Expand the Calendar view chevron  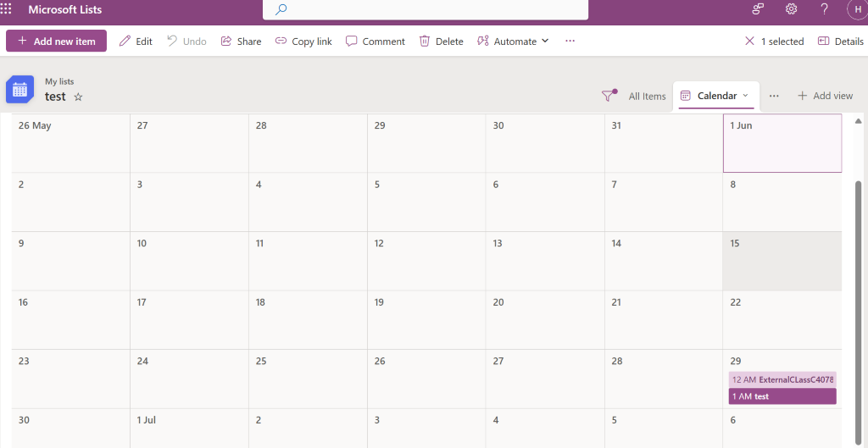745,96
